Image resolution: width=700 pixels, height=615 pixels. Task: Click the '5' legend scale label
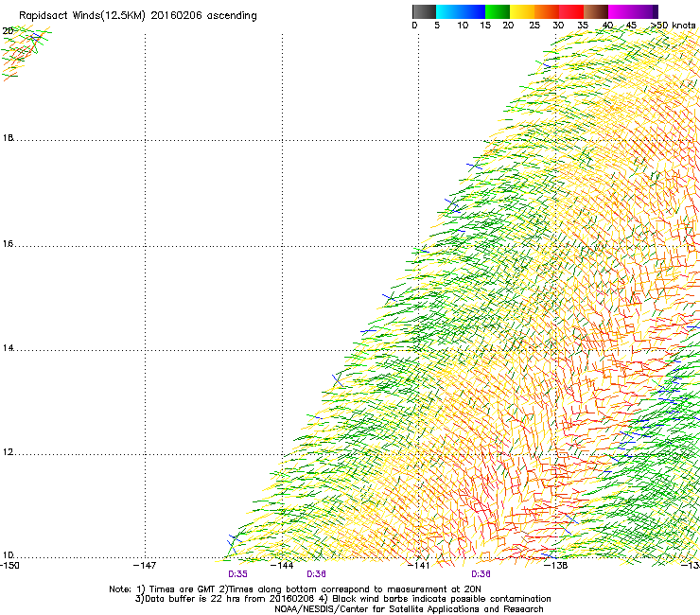coord(437,26)
